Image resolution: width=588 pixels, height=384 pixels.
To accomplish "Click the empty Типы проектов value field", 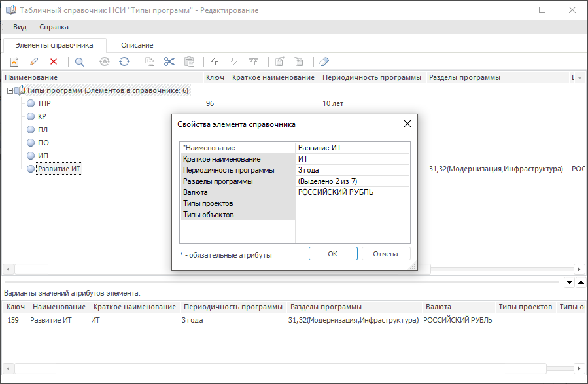I will point(353,203).
